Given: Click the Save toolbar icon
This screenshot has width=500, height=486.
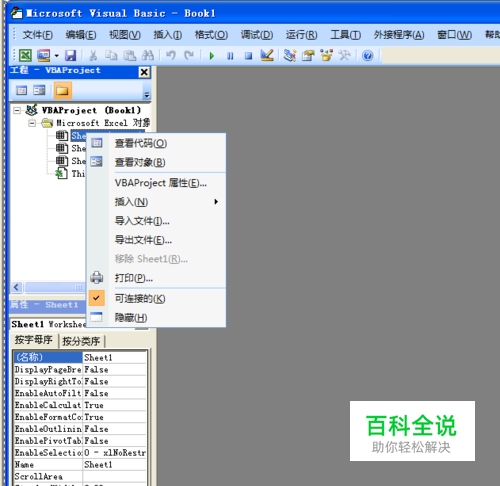Looking at the screenshot, I should coord(70,55).
